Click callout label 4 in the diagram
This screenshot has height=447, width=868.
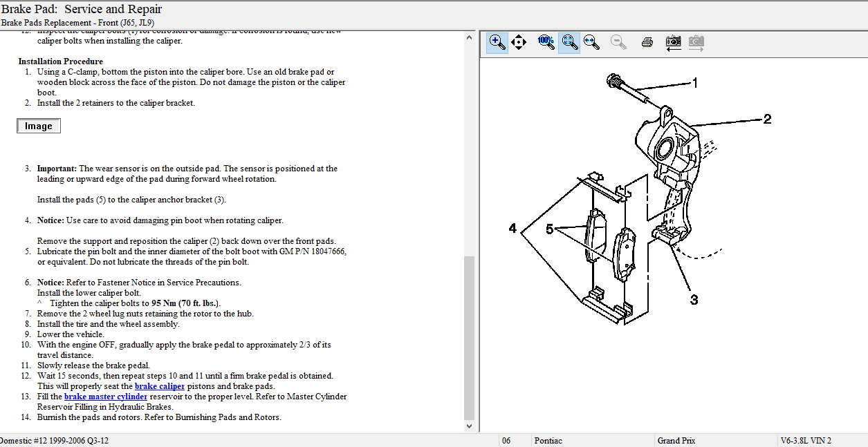coord(513,228)
